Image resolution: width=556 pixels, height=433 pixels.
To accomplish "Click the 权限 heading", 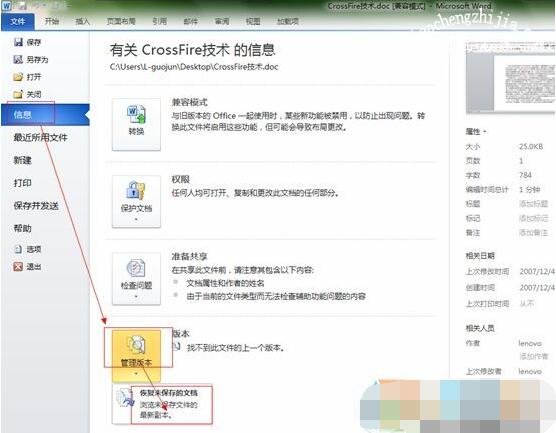I will [x=180, y=179].
